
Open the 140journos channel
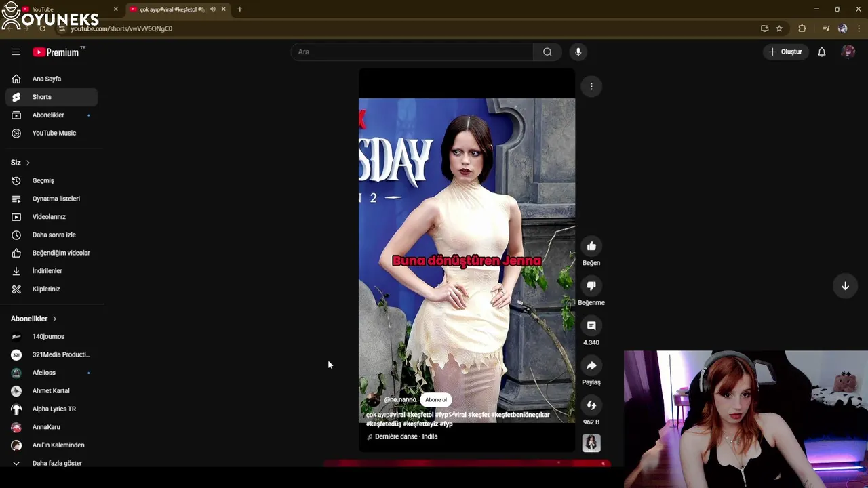coord(52,336)
